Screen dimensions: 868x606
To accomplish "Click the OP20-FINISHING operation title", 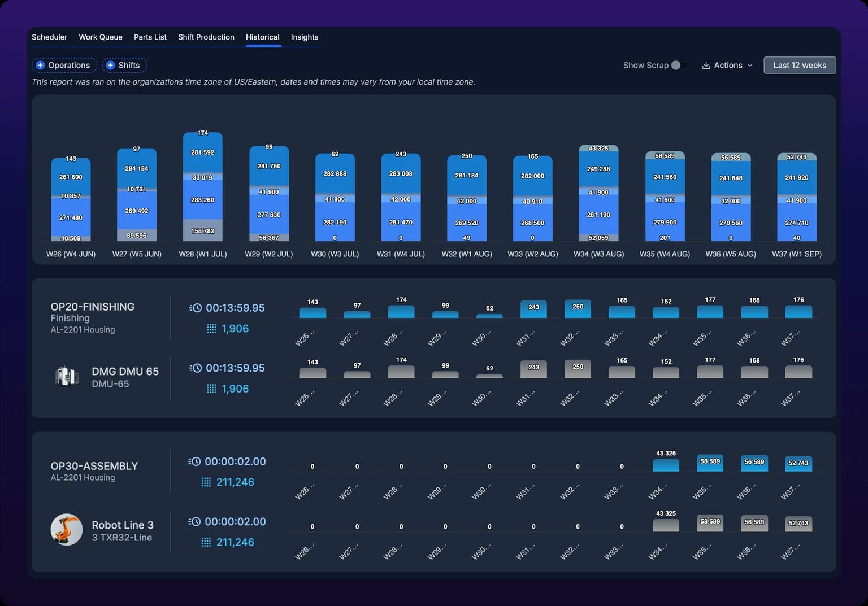I will click(93, 307).
